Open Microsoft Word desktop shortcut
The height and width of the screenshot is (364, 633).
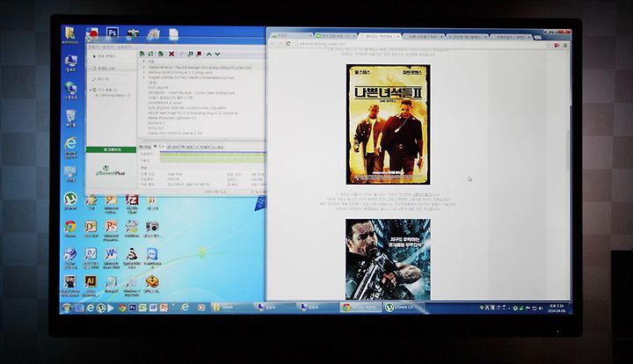coord(112,258)
